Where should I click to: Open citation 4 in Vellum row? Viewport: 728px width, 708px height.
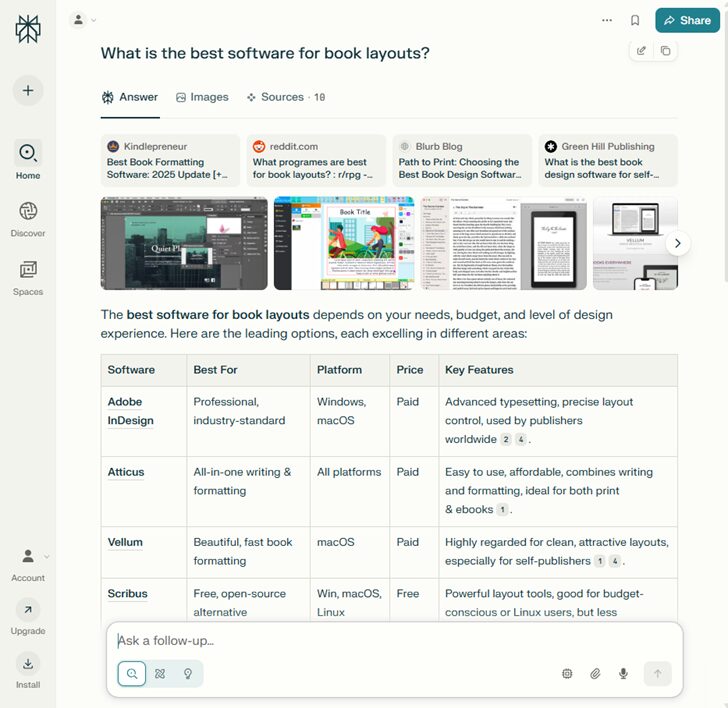coord(615,561)
